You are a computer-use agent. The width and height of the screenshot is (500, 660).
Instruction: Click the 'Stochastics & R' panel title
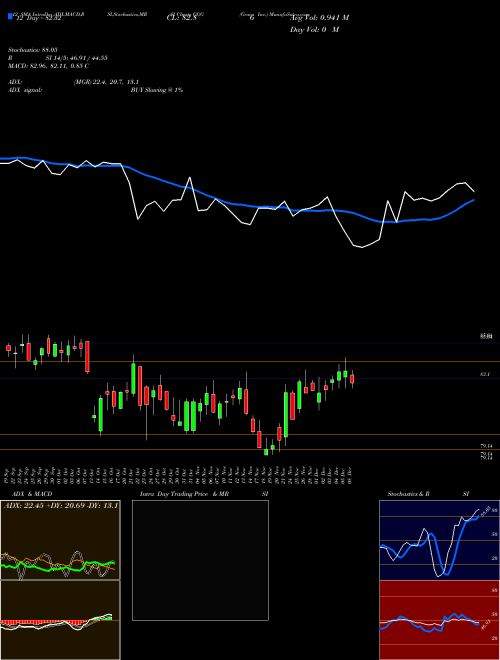[x=409, y=494]
